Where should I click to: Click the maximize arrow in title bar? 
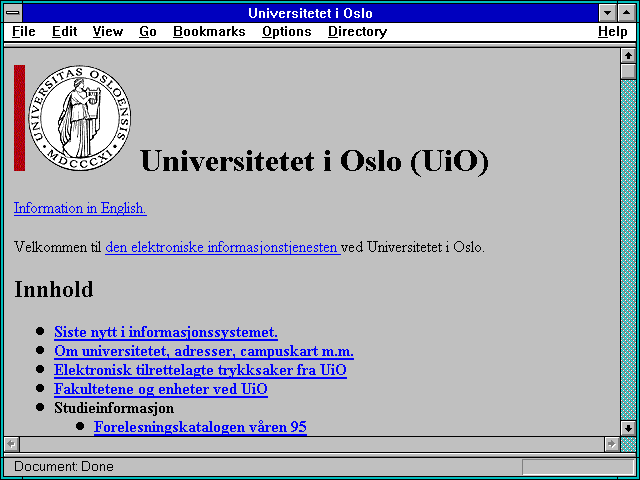[x=626, y=13]
